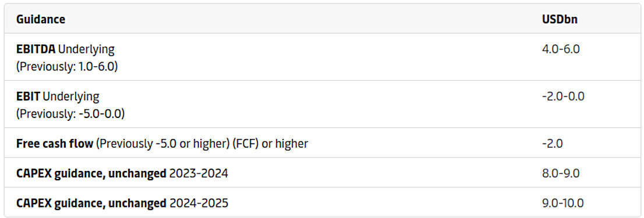
Task: Click the 9.0-10.0 CAPEX value
Action: [563, 203]
